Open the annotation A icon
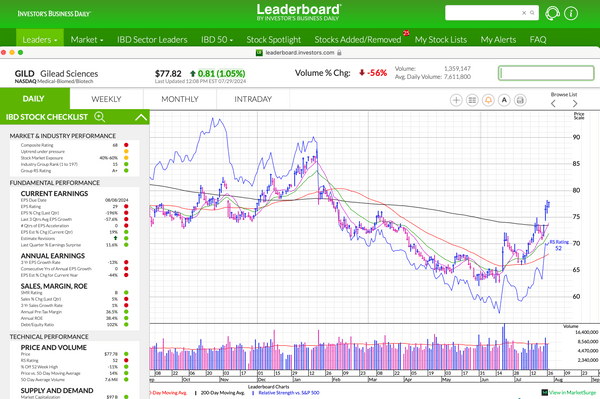 504,100
